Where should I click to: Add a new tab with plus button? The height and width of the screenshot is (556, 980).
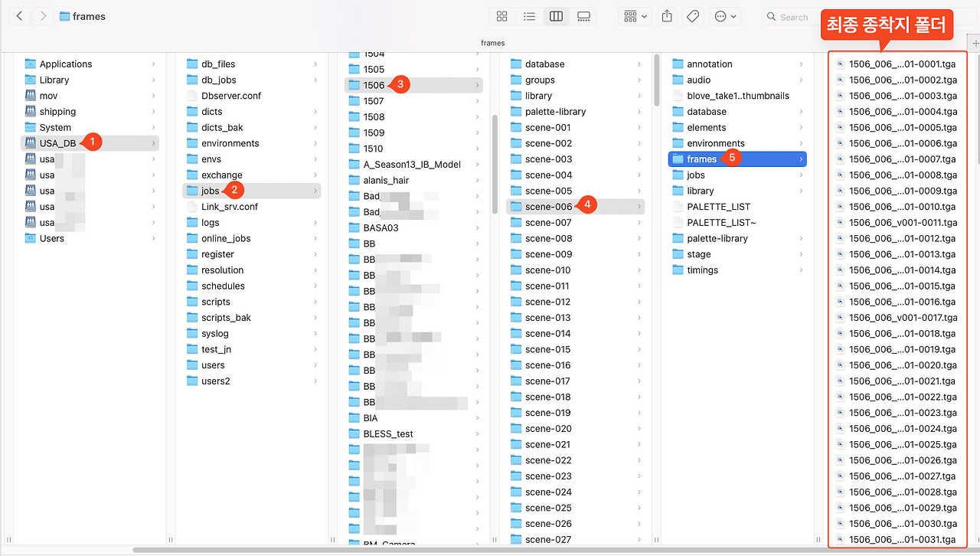click(x=974, y=44)
